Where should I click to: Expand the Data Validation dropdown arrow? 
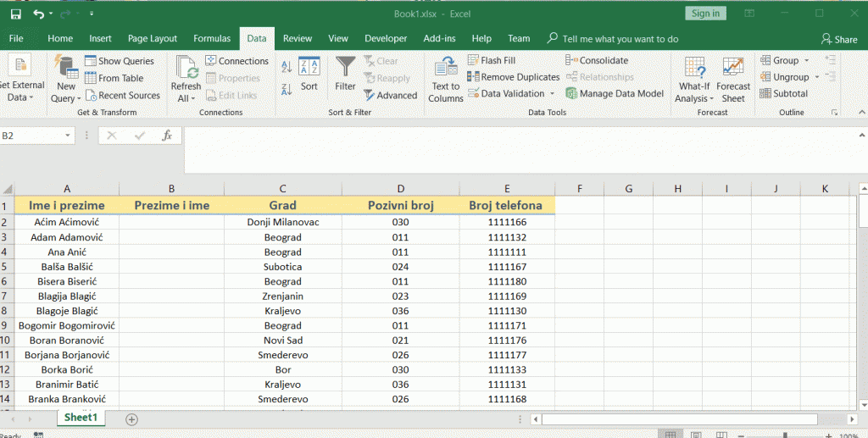(x=552, y=94)
